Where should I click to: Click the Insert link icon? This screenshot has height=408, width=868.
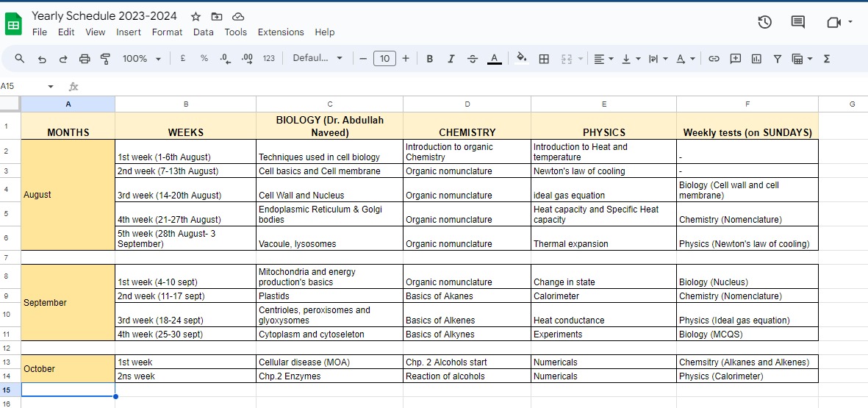[x=714, y=59]
